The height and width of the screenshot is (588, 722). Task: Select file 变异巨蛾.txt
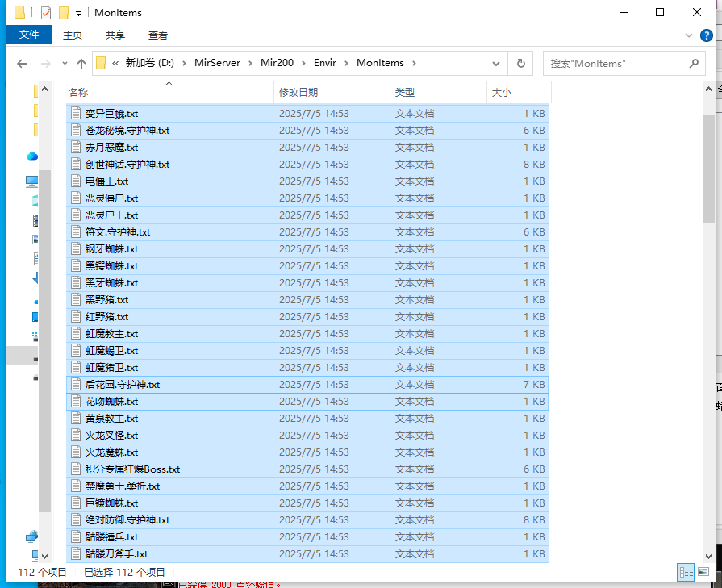coord(307,113)
